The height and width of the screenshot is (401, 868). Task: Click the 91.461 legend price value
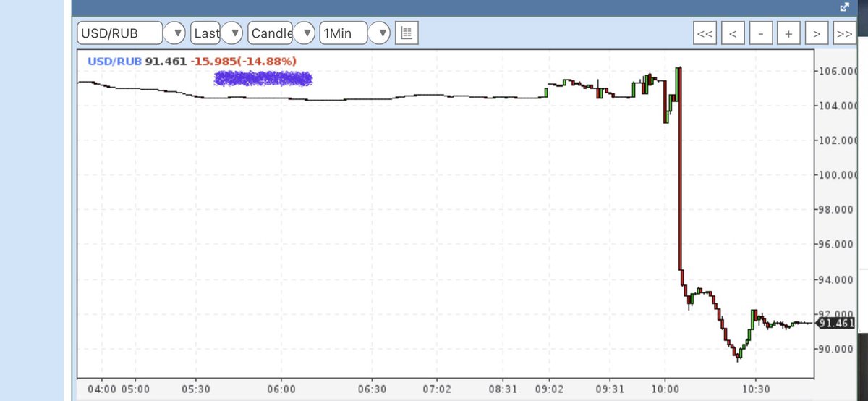pyautogui.click(x=165, y=61)
